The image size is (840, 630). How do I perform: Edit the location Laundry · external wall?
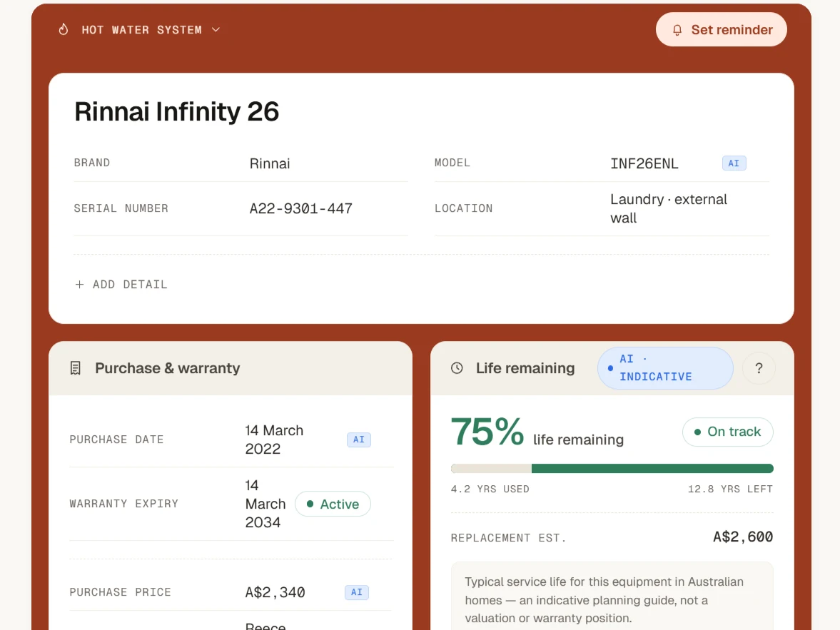[x=669, y=208]
